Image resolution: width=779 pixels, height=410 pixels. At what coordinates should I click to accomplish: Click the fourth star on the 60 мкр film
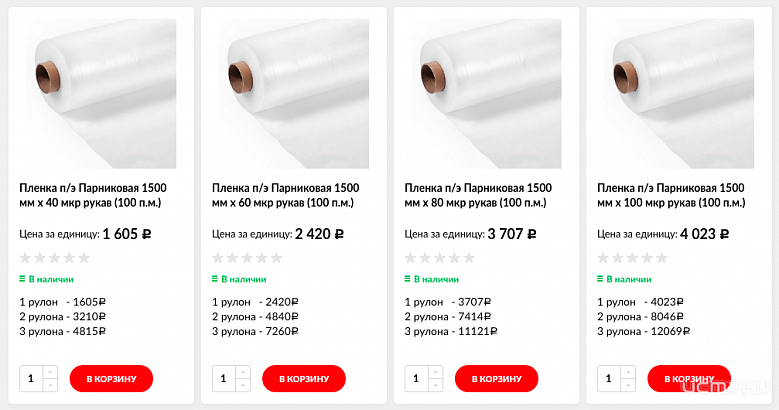[x=263, y=258]
